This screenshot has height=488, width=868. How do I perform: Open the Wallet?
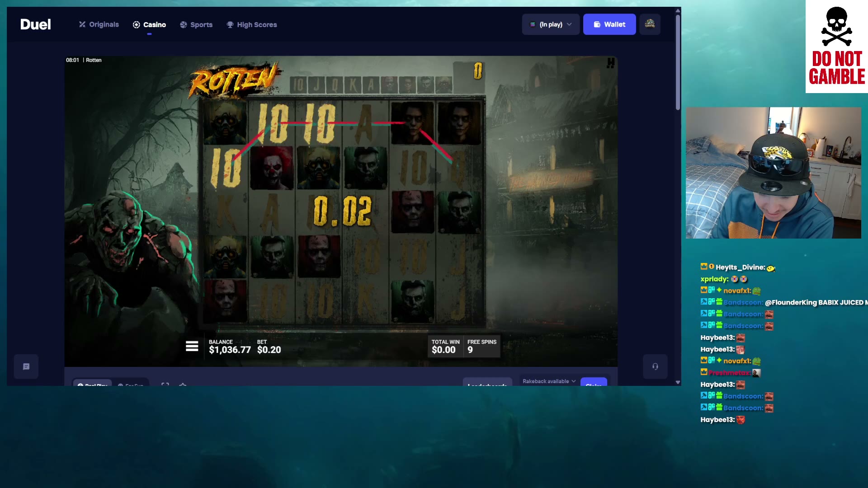tap(609, 24)
